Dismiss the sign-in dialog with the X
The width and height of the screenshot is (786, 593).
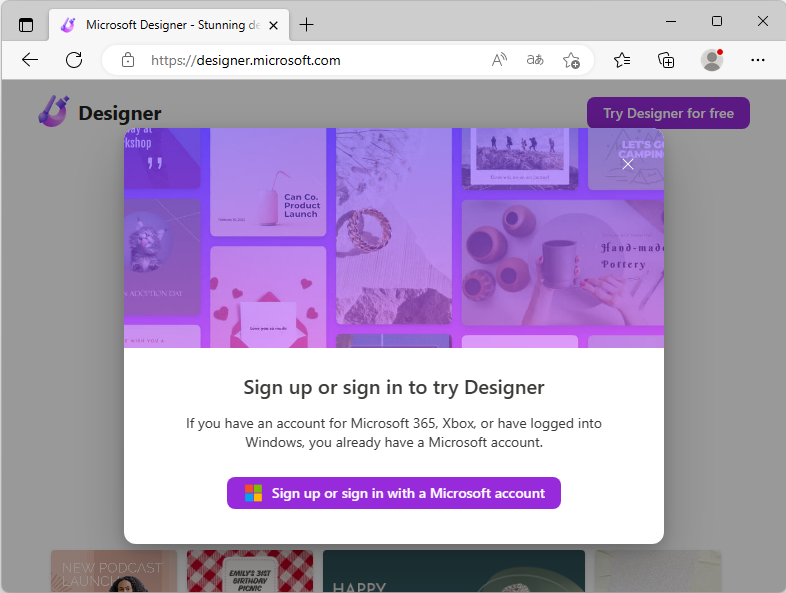click(x=628, y=164)
